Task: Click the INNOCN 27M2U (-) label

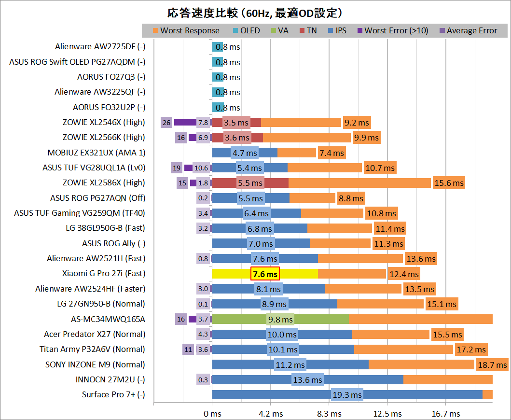Action: [110, 379]
